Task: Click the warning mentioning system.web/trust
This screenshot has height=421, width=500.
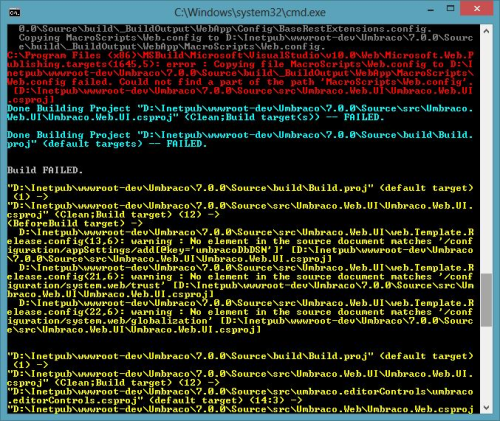Action: pyautogui.click(x=240, y=281)
